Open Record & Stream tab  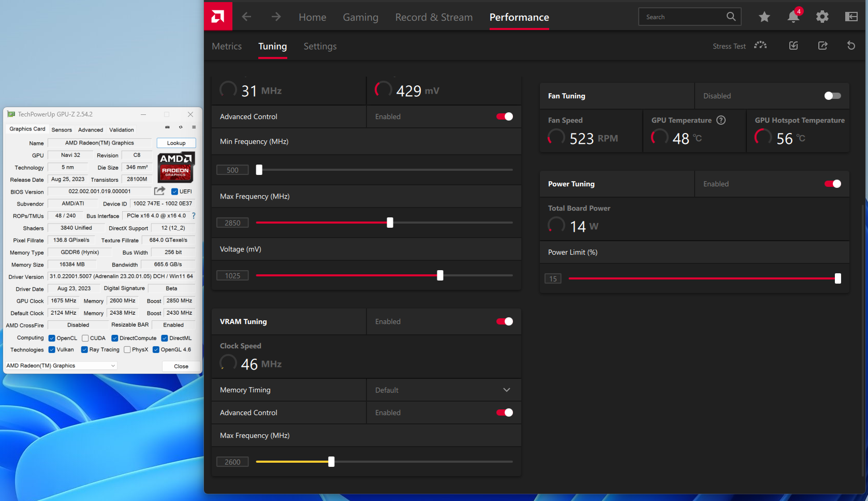(434, 17)
